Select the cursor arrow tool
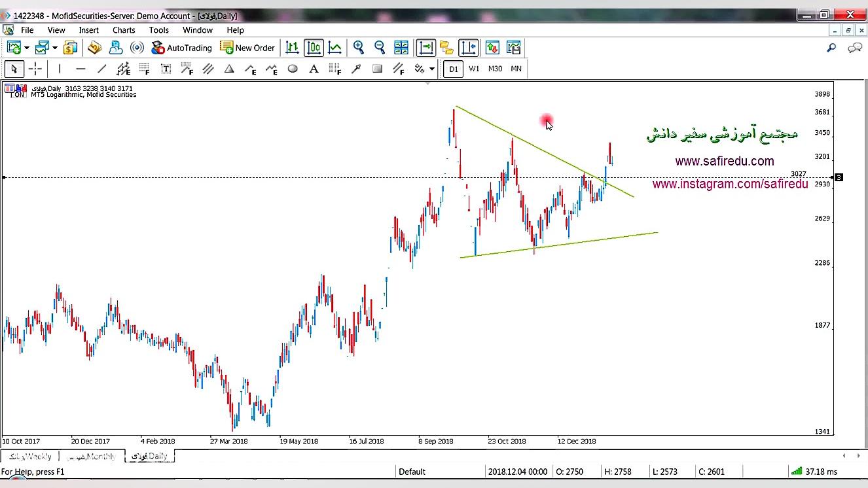Viewport: 868px width, 488px height. coord(14,69)
